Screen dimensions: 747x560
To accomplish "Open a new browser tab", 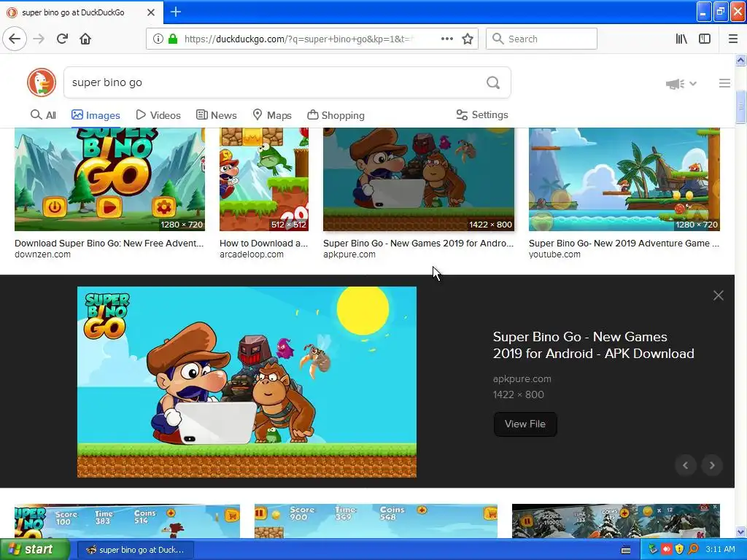I will click(175, 12).
